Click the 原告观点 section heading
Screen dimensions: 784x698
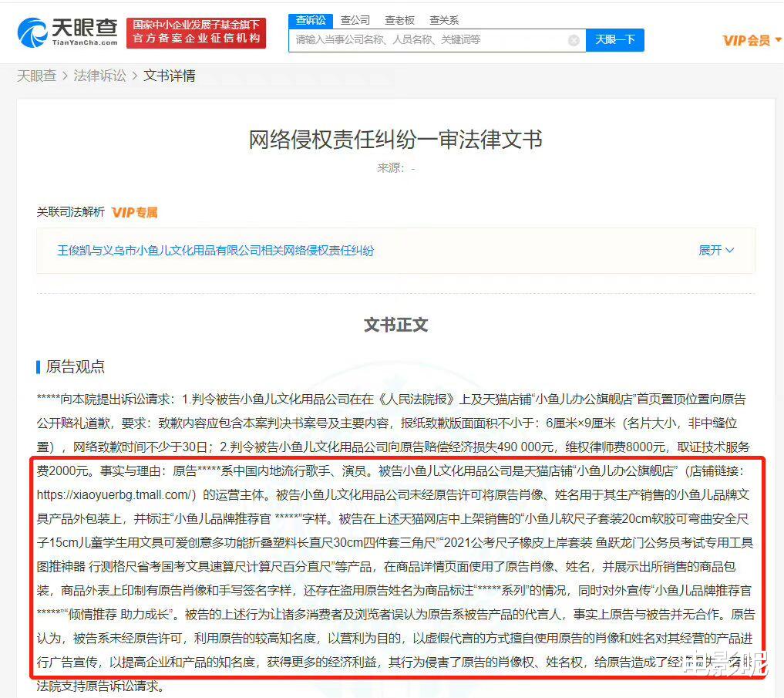pyautogui.click(x=75, y=366)
